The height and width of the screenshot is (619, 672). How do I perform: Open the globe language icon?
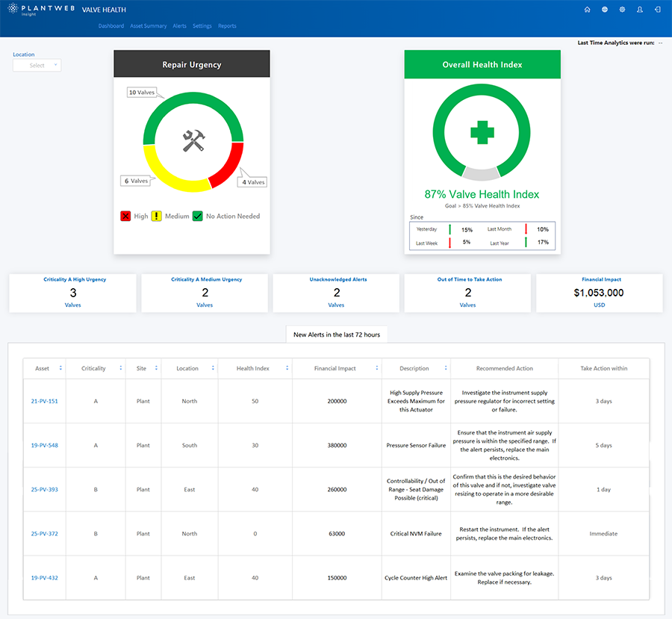[x=605, y=10]
